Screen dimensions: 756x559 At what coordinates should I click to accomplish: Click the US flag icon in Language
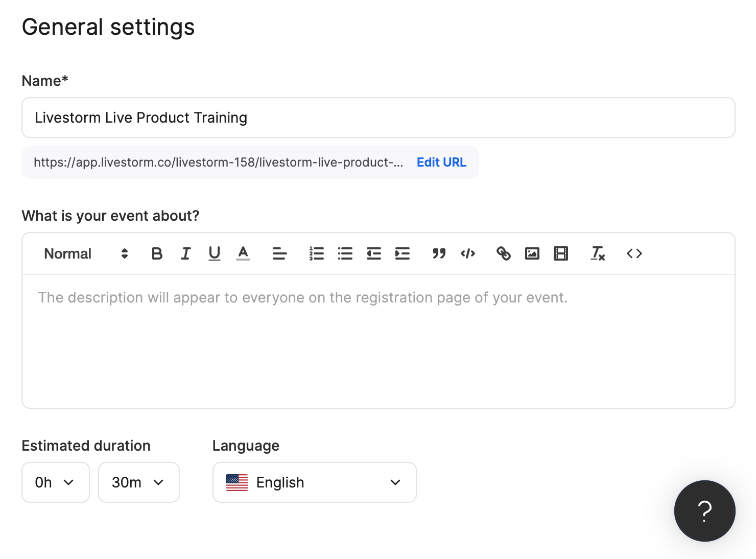click(237, 482)
